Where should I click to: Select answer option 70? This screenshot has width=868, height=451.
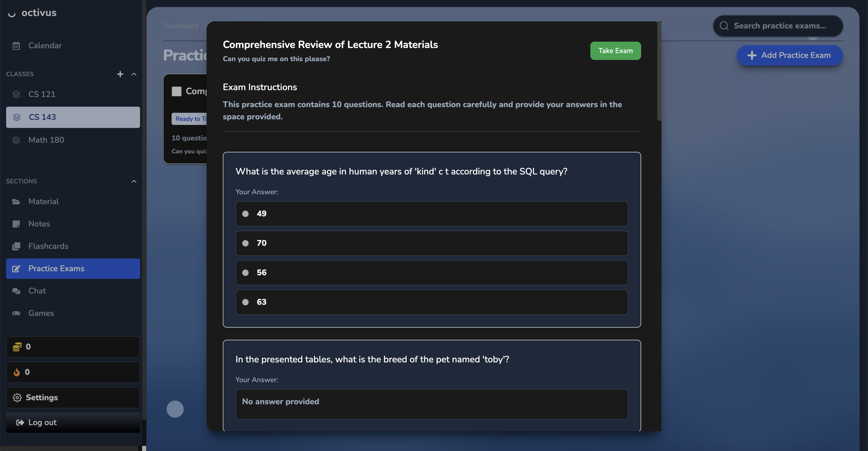tap(432, 243)
